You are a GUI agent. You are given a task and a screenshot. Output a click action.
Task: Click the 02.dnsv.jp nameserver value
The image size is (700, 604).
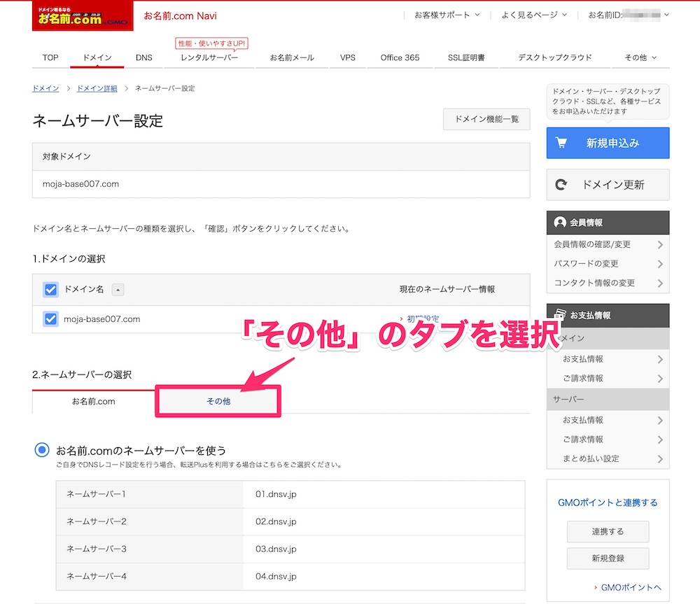click(x=276, y=521)
